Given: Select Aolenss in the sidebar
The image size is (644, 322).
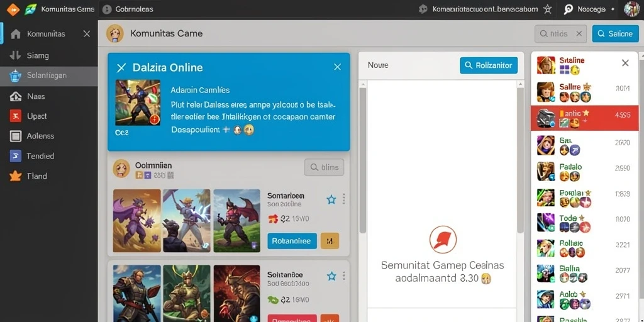Looking at the screenshot, I should tap(49, 136).
